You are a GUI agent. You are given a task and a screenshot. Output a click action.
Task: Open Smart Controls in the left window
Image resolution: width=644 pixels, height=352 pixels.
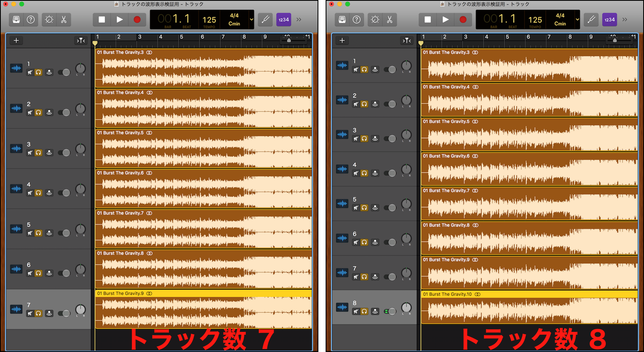(49, 20)
